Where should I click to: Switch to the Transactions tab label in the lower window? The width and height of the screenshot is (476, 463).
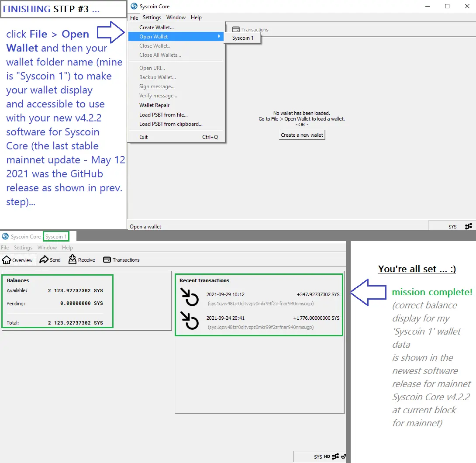pos(126,260)
